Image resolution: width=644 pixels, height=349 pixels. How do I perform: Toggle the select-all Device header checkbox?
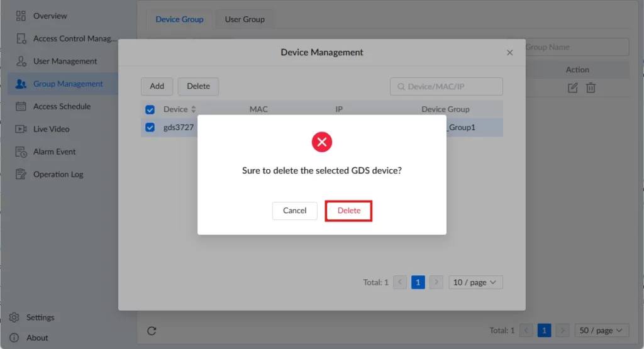tap(150, 109)
